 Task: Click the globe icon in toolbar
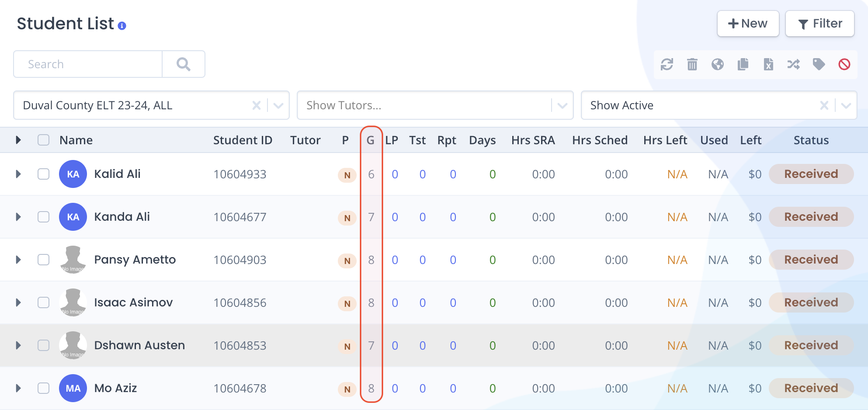click(x=717, y=65)
